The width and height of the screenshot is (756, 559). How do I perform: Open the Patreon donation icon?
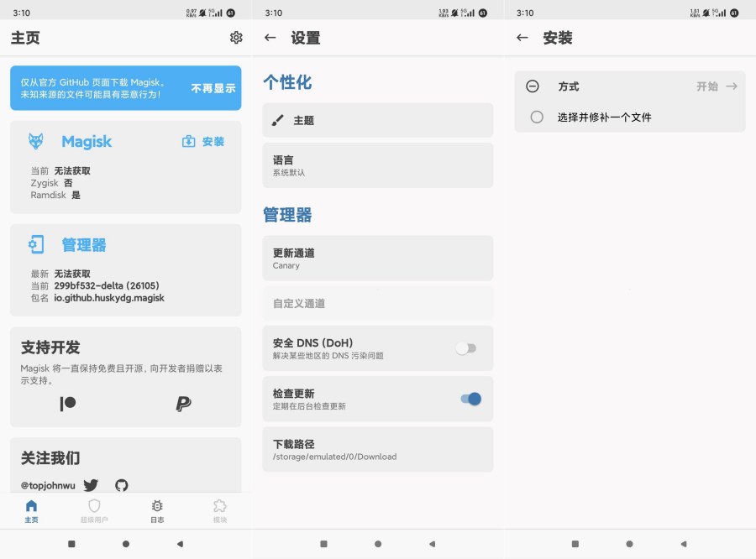click(68, 404)
